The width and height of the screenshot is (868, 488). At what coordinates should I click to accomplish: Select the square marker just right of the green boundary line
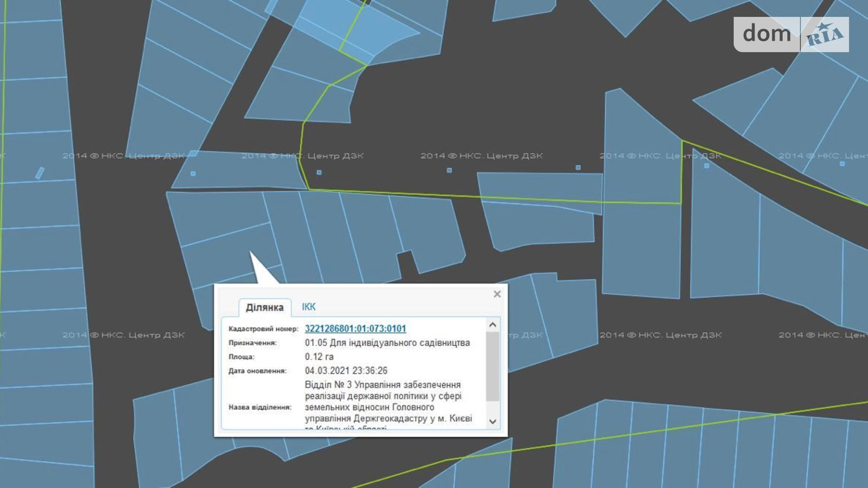(x=319, y=173)
